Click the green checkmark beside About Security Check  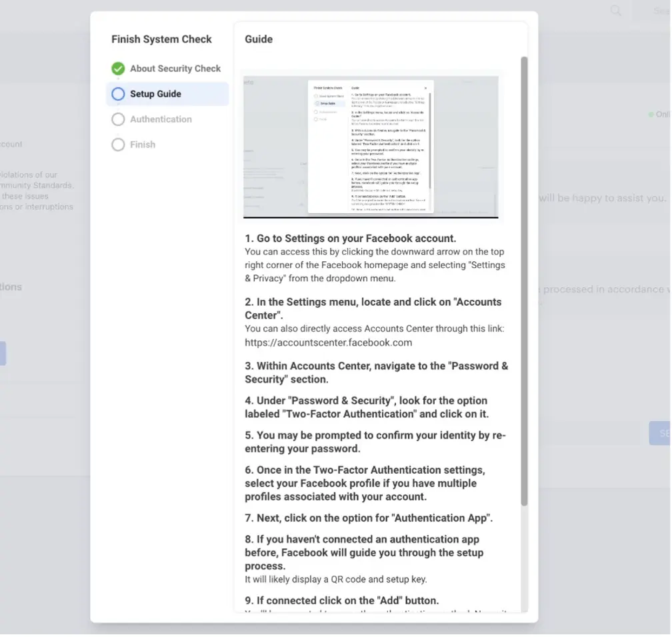pos(118,69)
